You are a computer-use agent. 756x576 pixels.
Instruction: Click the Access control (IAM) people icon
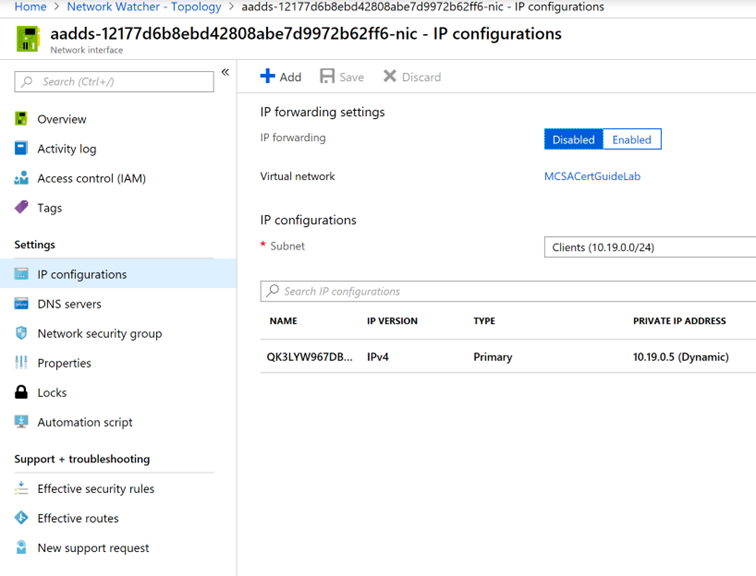(x=21, y=178)
